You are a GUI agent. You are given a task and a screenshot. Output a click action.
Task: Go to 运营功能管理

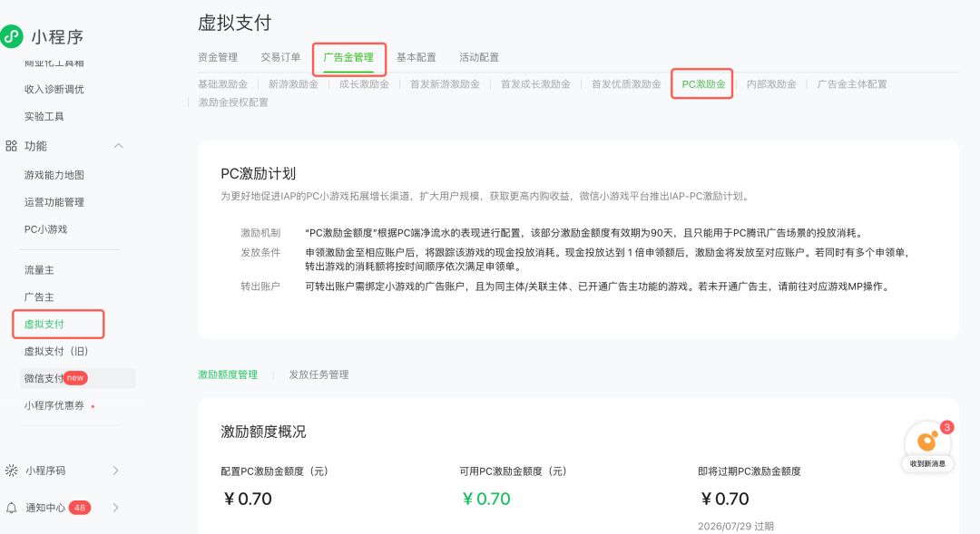54,202
